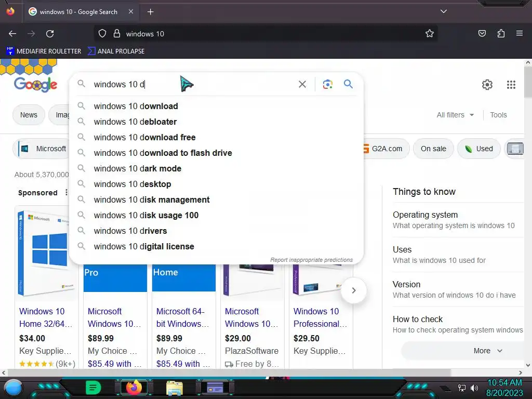This screenshot has width=532, height=399.
Task: Select suggestion windows 10 desktop
Action: [x=216, y=184]
